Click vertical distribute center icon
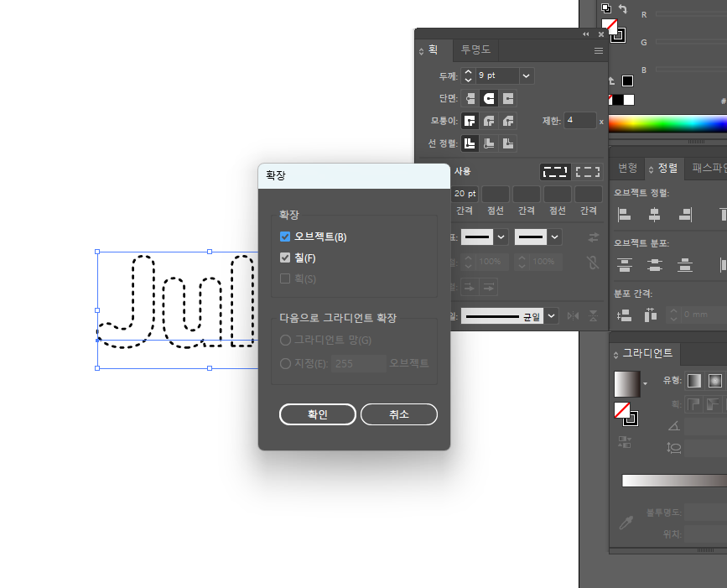 click(x=654, y=265)
